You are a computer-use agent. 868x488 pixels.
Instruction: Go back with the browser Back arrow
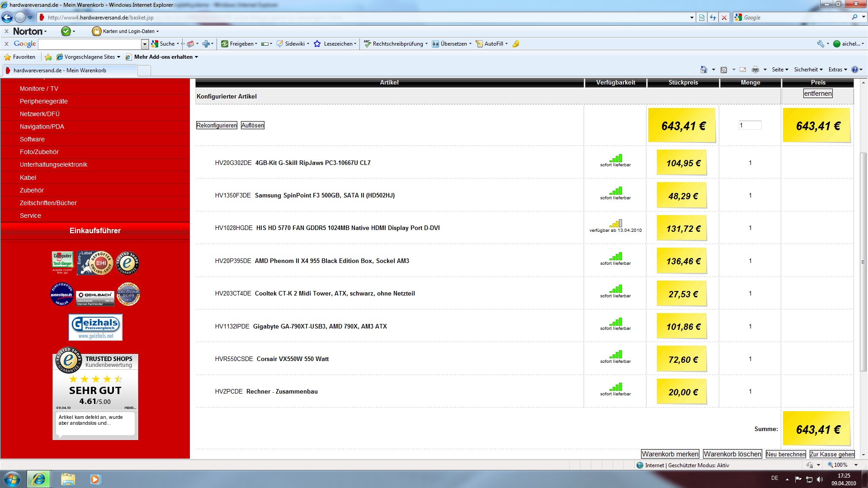(x=7, y=17)
